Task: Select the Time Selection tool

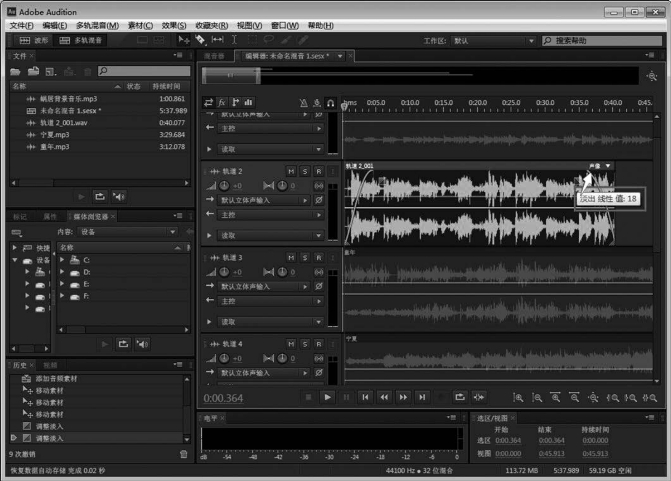Action: [x=232, y=40]
